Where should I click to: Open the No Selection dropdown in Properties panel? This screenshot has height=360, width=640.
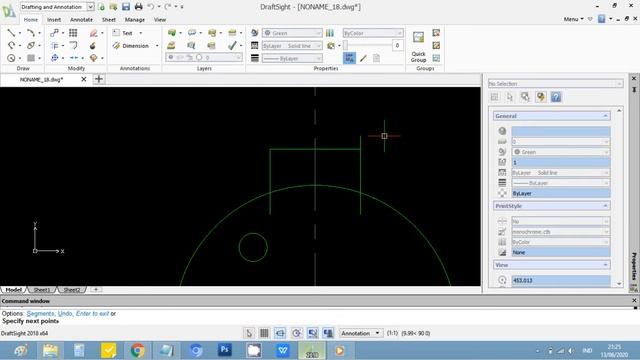tap(555, 84)
